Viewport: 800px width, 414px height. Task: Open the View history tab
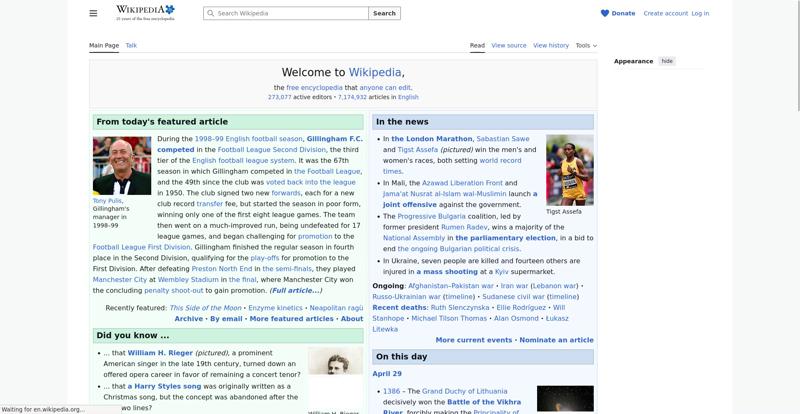[x=551, y=45]
